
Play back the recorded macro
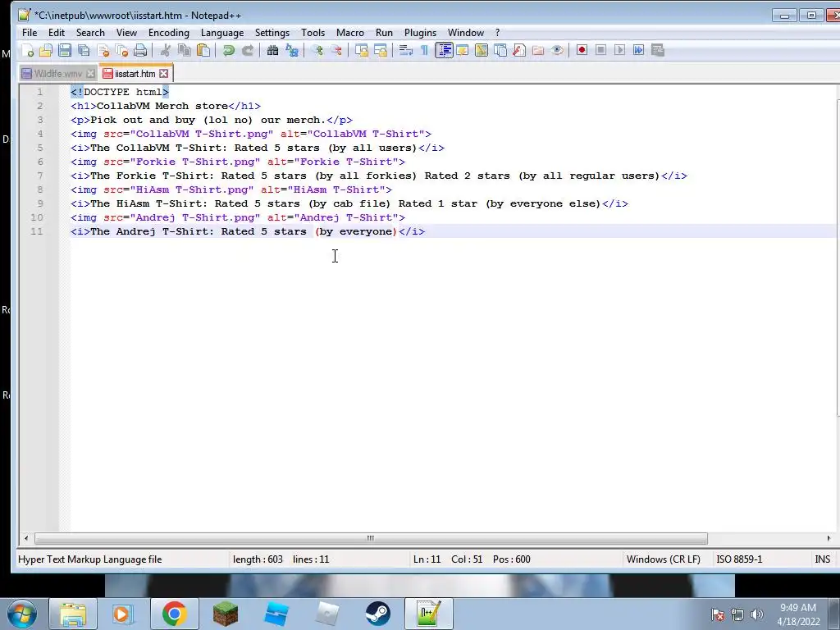click(620, 50)
